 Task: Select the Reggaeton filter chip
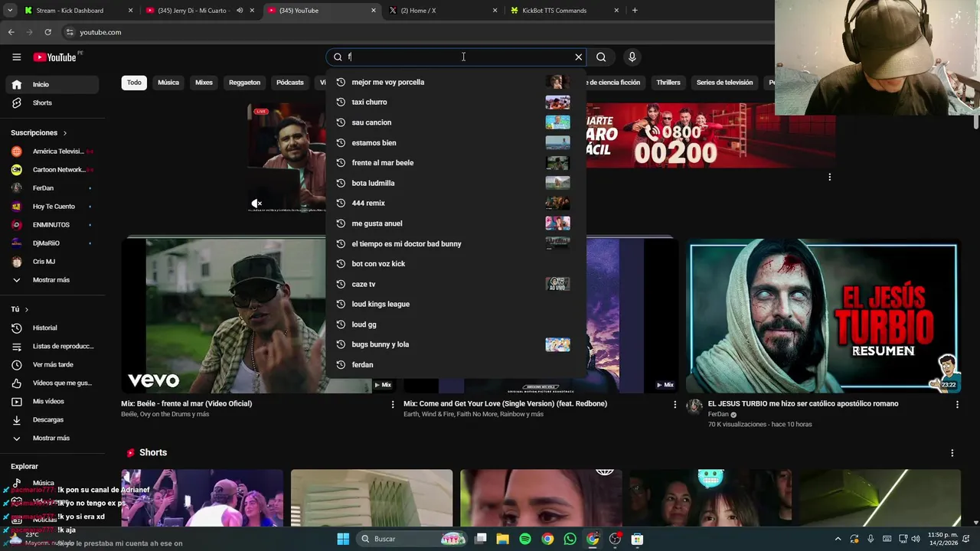pyautogui.click(x=245, y=83)
